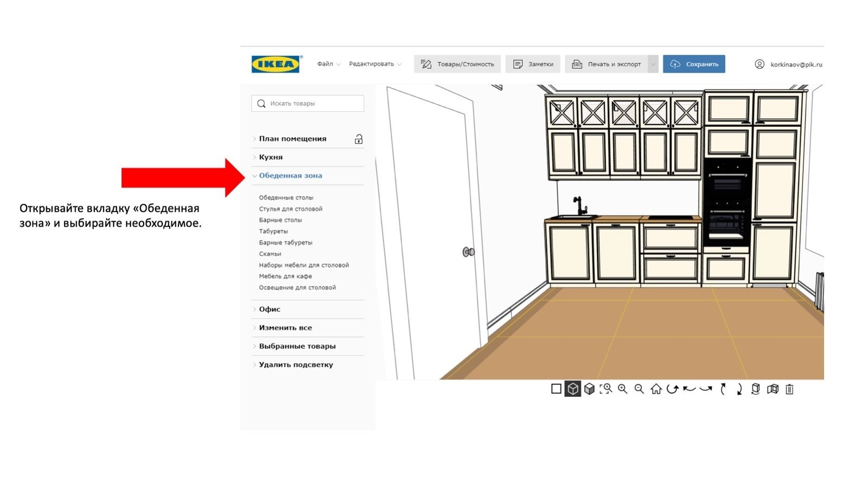Expand the Кухня section
The width and height of the screenshot is (868, 488).
coord(271,157)
